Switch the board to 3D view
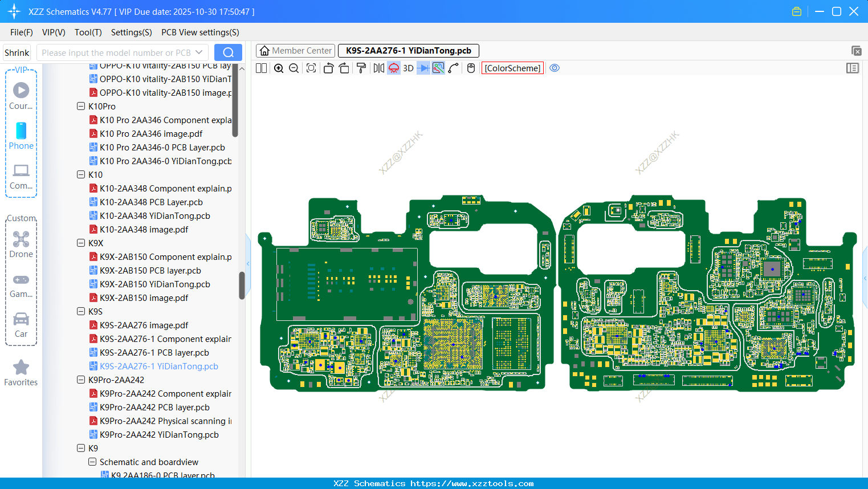This screenshot has width=868, height=489. 408,68
